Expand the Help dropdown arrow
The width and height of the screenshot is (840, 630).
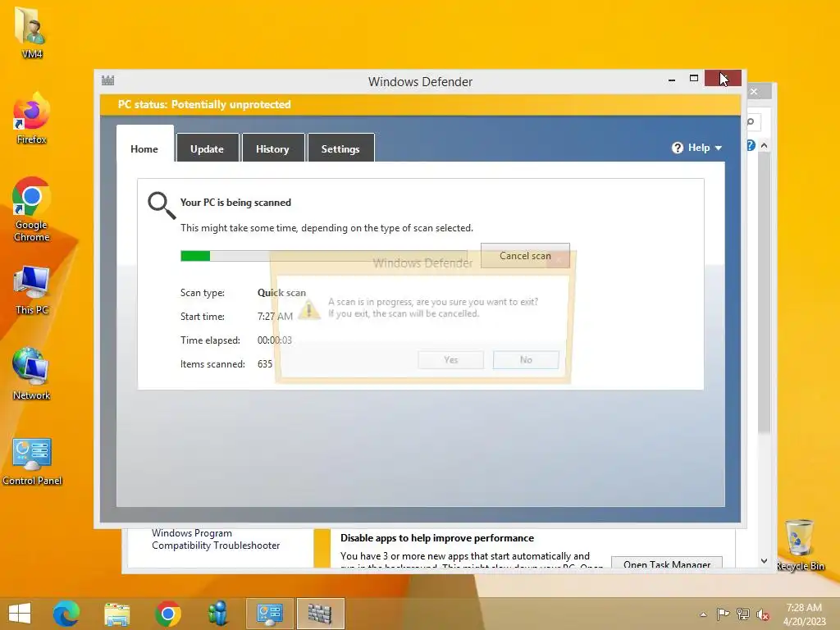click(x=719, y=148)
